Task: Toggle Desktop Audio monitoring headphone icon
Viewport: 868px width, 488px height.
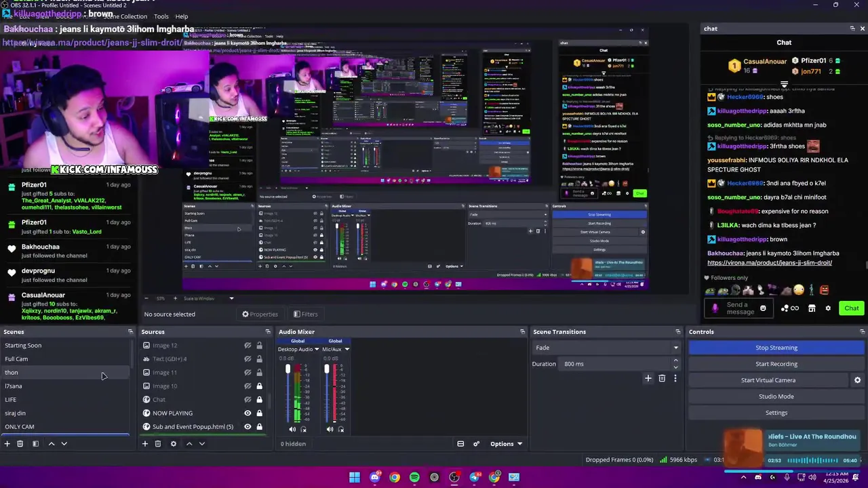Action: coord(303,429)
